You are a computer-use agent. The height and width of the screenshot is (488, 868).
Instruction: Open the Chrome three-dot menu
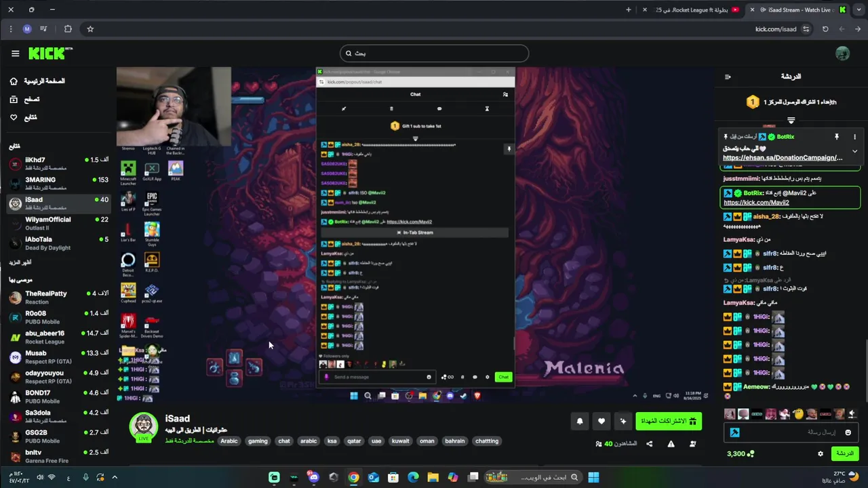[11, 29]
